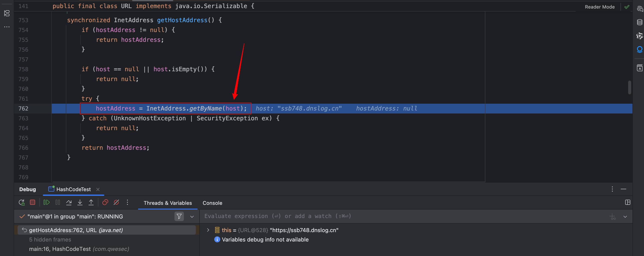Click the Step Into button

click(x=80, y=202)
